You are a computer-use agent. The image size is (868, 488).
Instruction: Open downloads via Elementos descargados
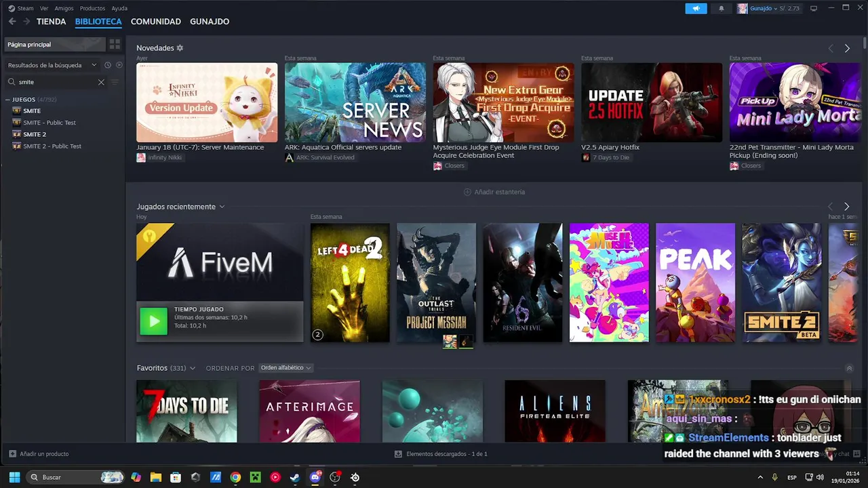(x=441, y=453)
